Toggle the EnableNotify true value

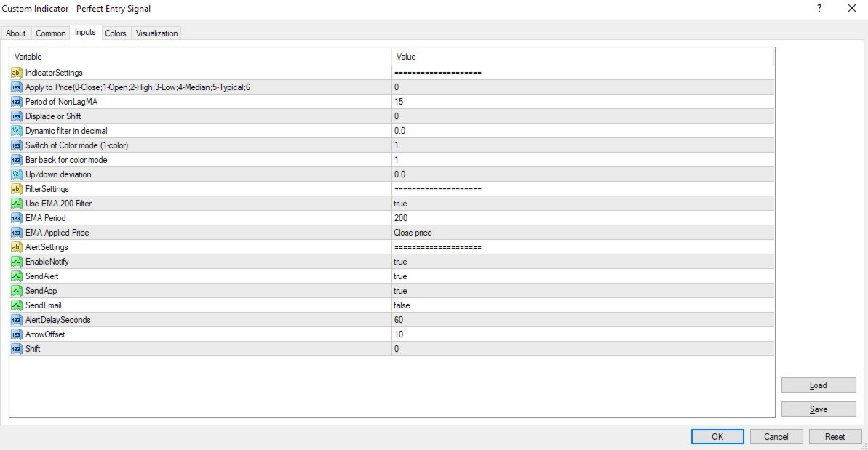(400, 262)
